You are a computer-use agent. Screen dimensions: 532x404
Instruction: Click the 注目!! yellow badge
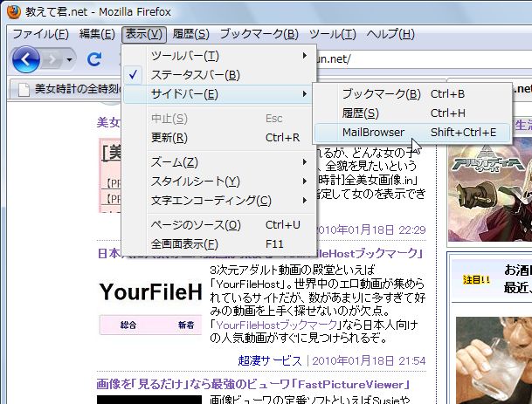476,279
